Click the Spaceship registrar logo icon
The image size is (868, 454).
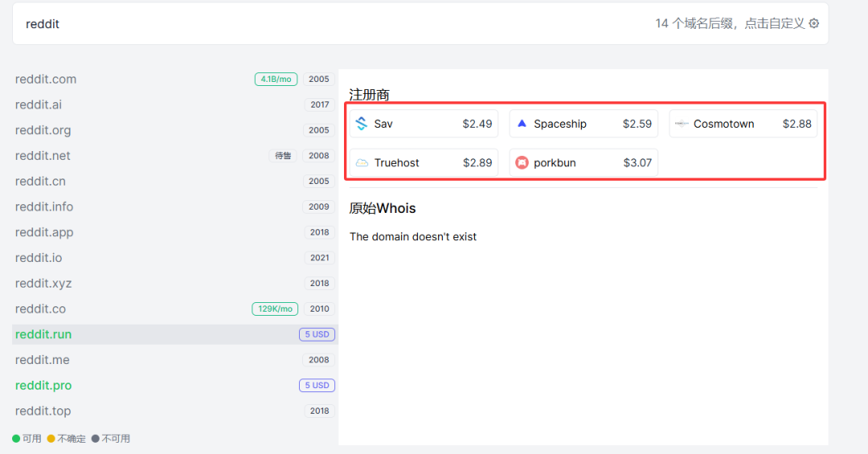(522, 124)
